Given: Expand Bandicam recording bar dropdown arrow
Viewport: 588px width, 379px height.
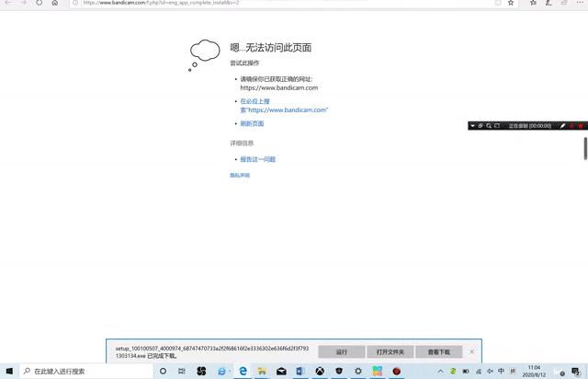Looking at the screenshot, I should click(x=472, y=126).
